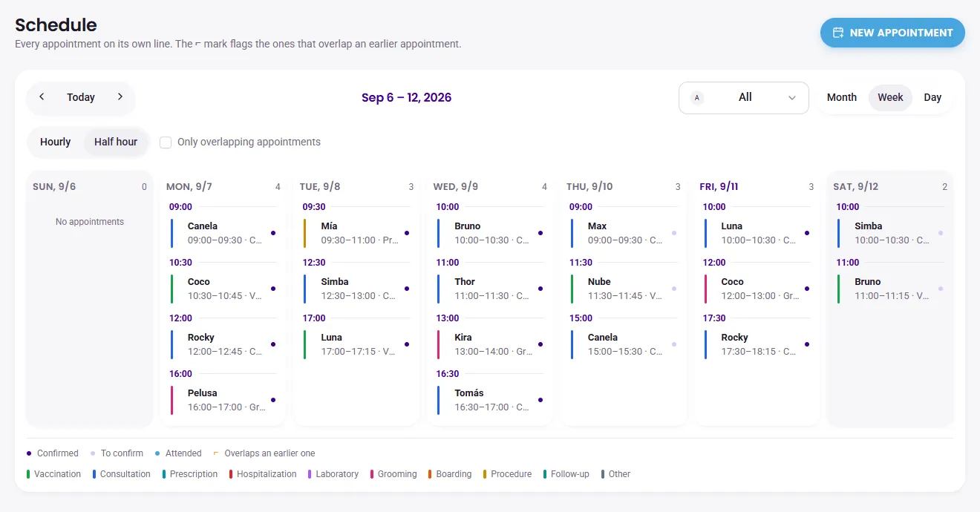Open Rocky's 12:00 Monday appointment
This screenshot has width=980, height=512.
(223, 344)
